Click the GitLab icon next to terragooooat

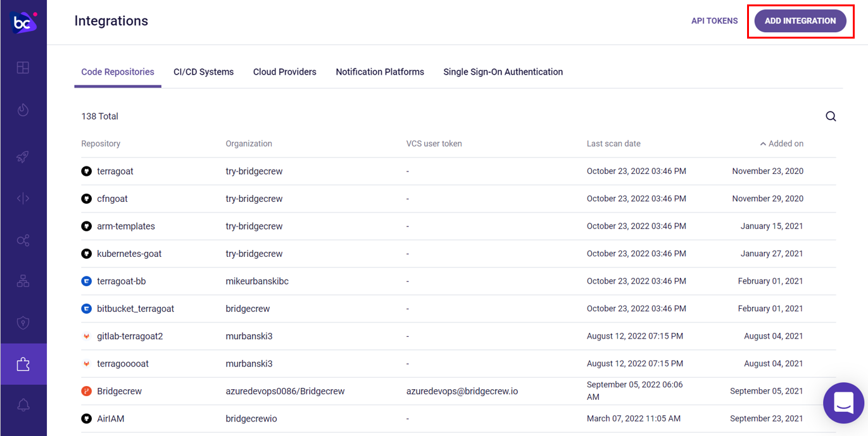pyautogui.click(x=87, y=364)
